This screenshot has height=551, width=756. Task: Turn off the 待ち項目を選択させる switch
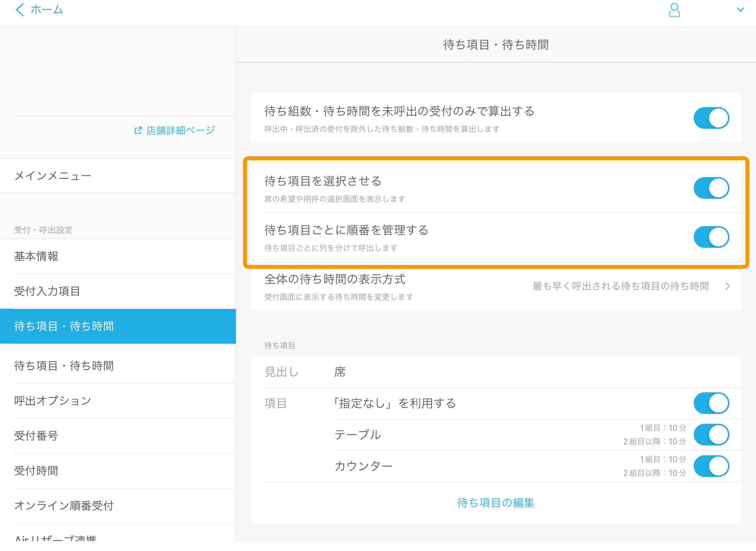[x=711, y=188]
